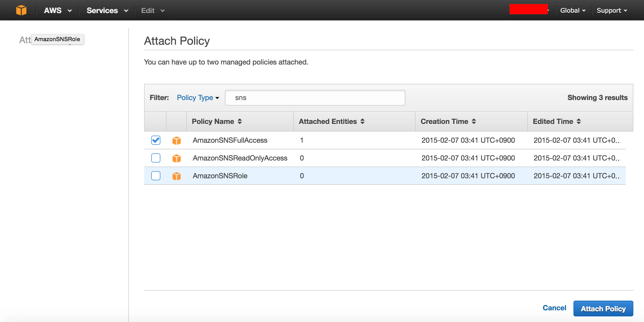Open the AWS dropdown menu
The height and width of the screenshot is (322, 644).
pyautogui.click(x=58, y=11)
